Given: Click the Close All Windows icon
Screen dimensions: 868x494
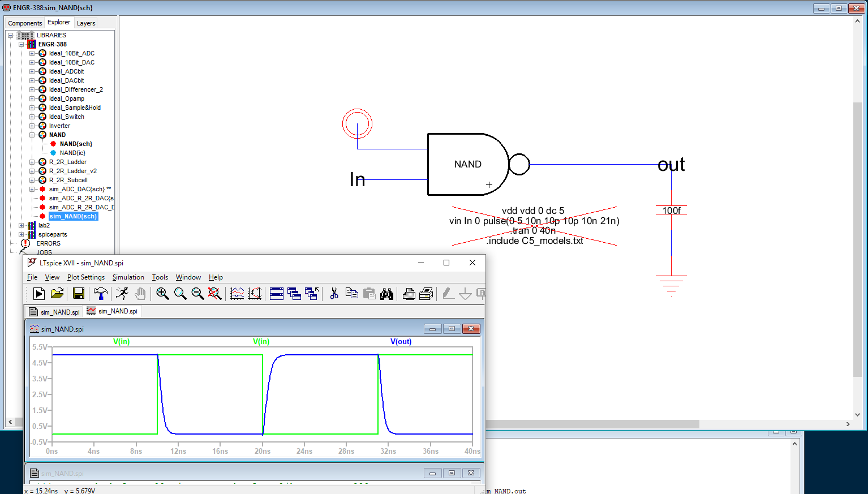Looking at the screenshot, I should 312,293.
